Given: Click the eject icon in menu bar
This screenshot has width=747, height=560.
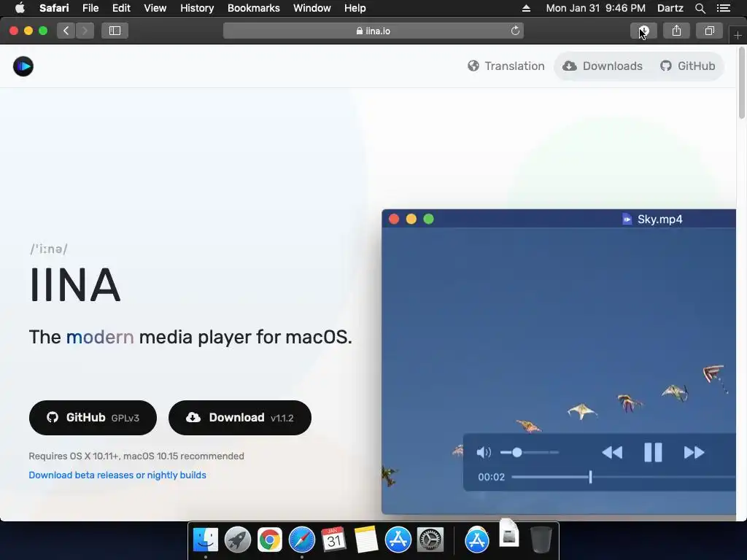Looking at the screenshot, I should coord(526,8).
